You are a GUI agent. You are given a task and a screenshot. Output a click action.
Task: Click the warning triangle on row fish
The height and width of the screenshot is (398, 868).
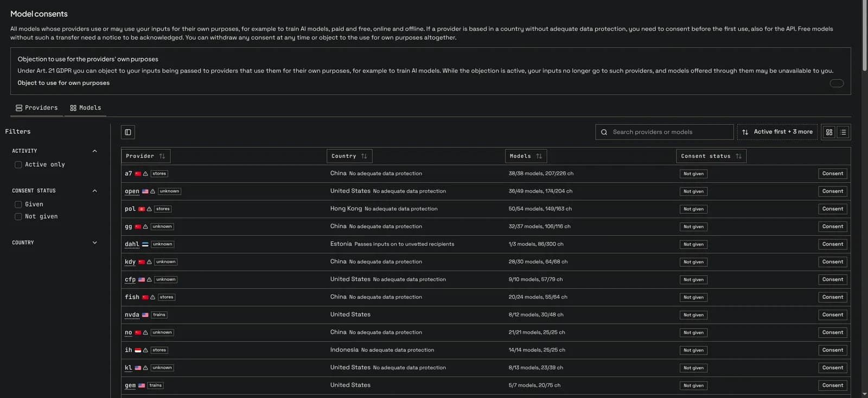coord(152,298)
